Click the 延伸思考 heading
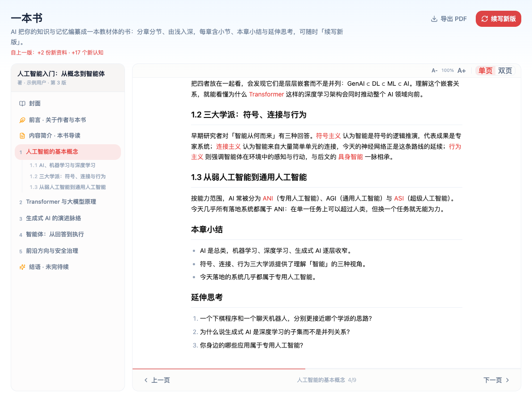532x402 pixels. point(207,297)
